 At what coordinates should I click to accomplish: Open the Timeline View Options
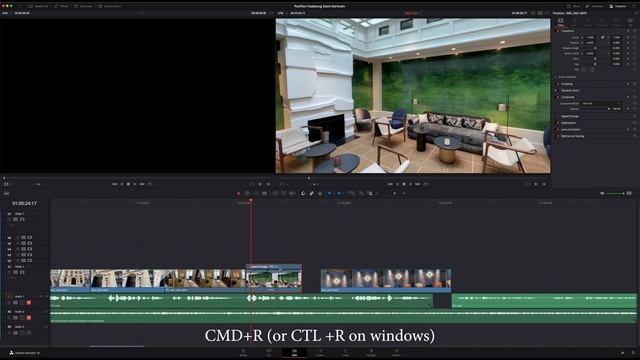(6, 193)
